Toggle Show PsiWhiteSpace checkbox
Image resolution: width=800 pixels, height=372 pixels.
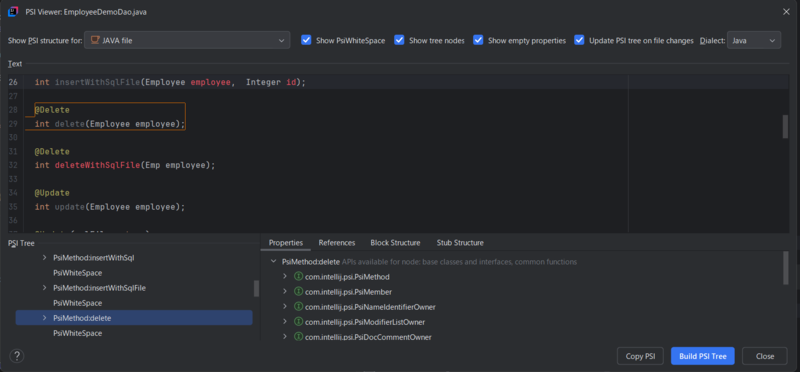tap(306, 40)
